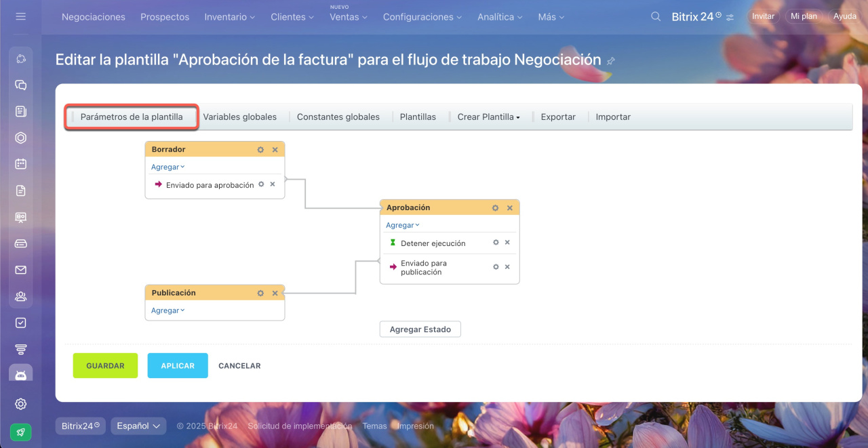
Task: Open the Borrador state settings gear
Action: coord(260,150)
